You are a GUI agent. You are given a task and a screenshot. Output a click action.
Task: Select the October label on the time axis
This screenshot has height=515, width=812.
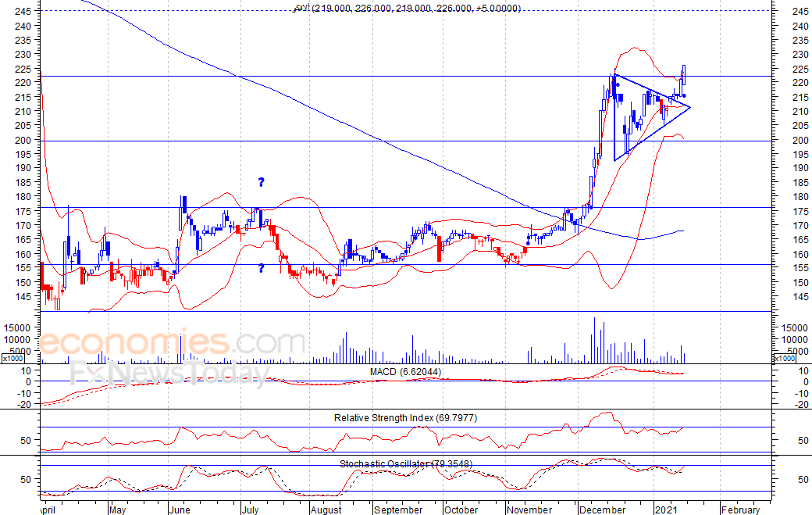[x=461, y=510]
